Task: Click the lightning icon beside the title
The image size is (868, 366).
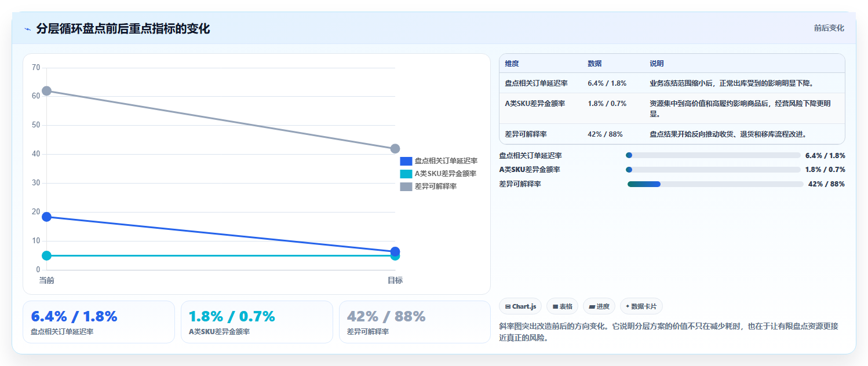Action: [27, 29]
